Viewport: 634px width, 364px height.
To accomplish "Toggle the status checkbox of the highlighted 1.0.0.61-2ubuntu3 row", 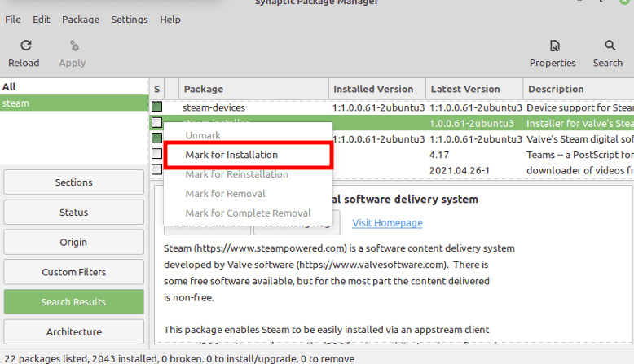I will (157, 122).
